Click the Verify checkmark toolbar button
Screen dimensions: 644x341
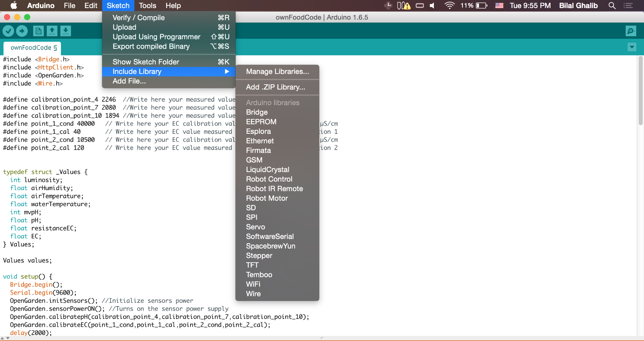pos(9,31)
